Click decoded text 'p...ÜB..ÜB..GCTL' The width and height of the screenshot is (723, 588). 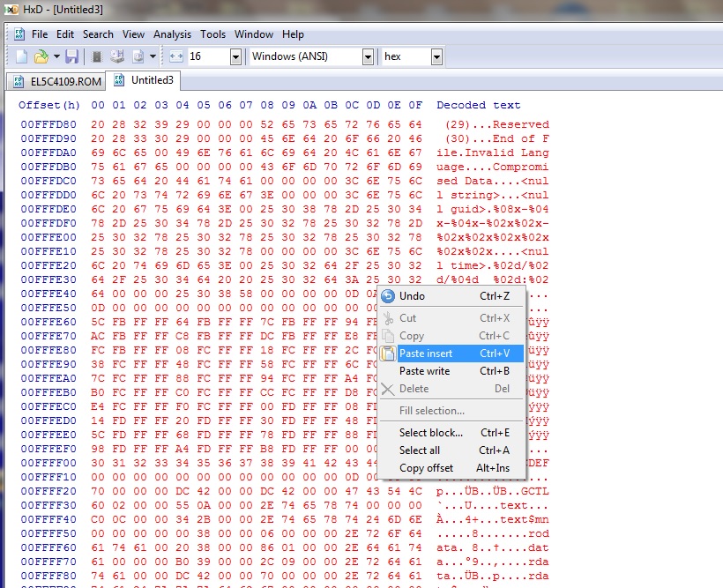(x=493, y=491)
